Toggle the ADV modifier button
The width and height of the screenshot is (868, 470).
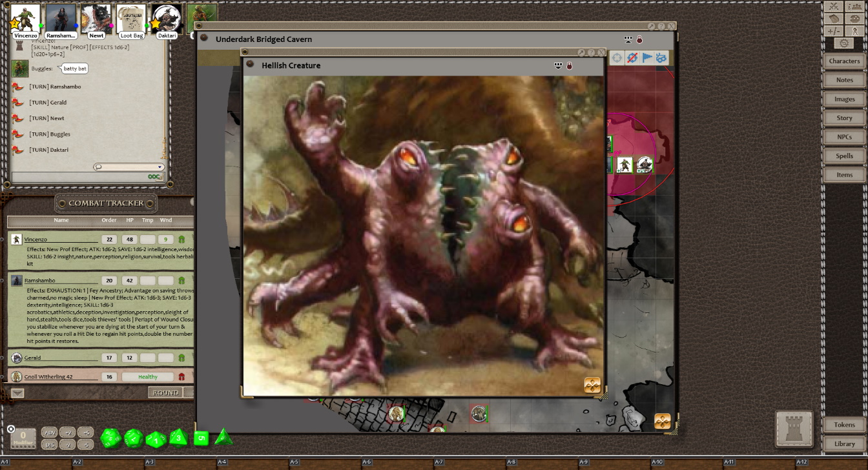(x=50, y=433)
